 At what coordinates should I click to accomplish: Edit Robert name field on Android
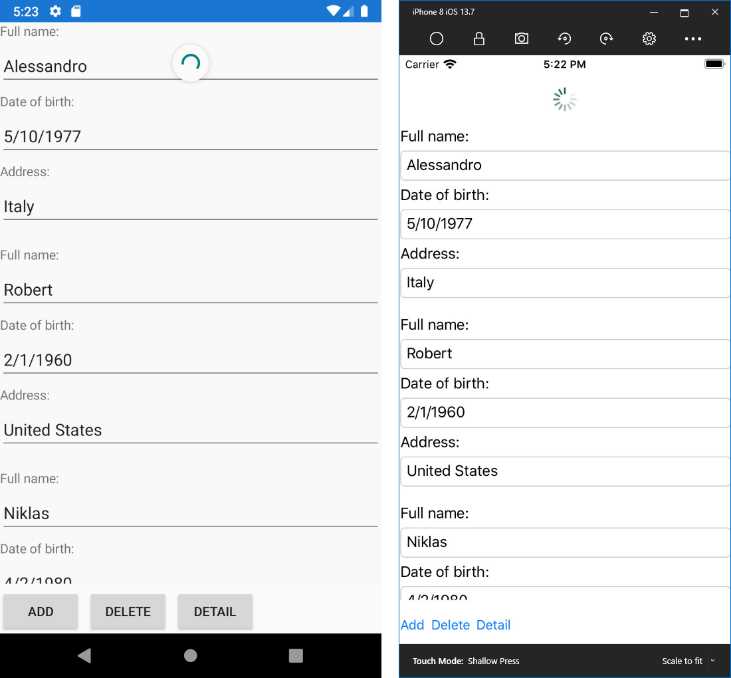pyautogui.click(x=190, y=290)
